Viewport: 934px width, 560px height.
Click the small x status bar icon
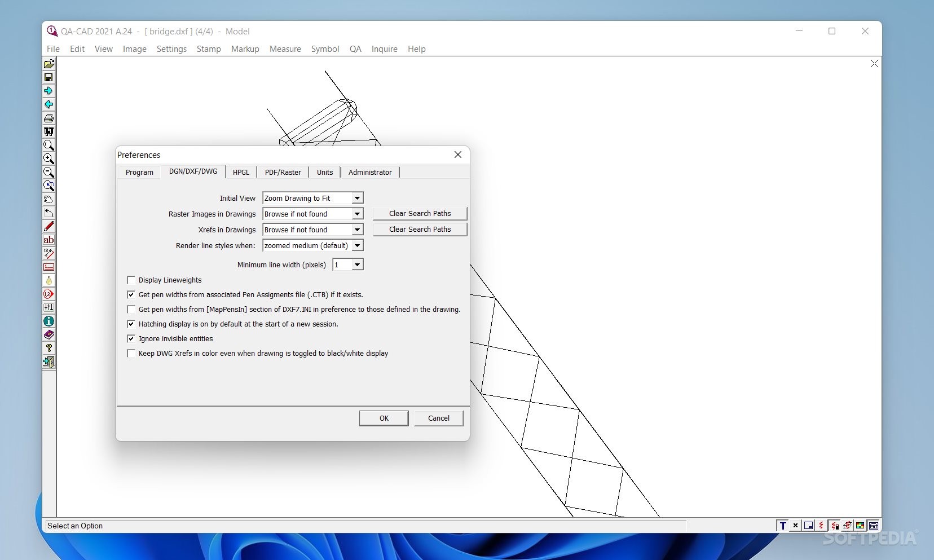tap(795, 526)
